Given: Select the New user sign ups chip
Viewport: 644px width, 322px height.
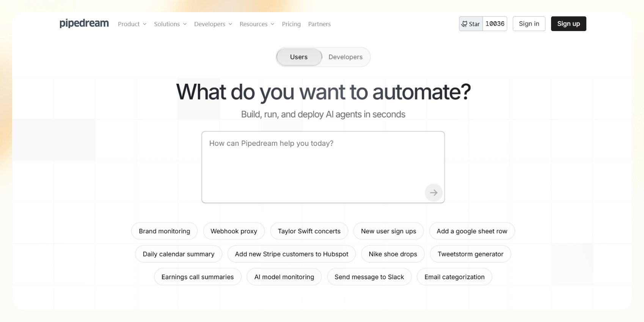Looking at the screenshot, I should click(389, 231).
